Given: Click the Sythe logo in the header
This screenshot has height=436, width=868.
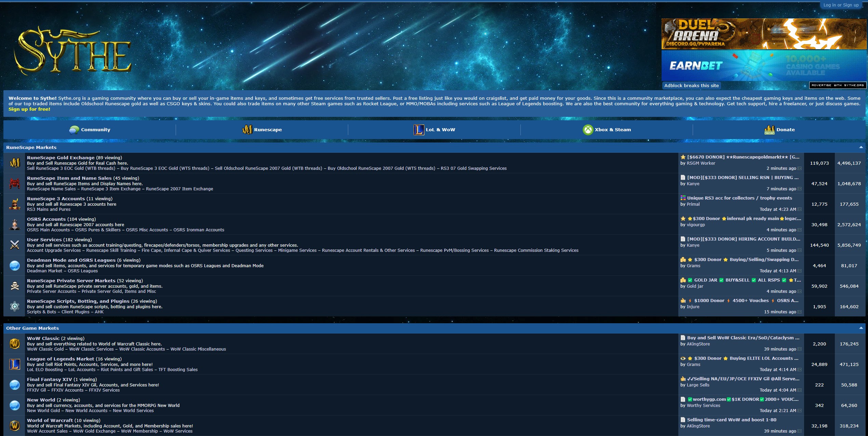Looking at the screenshot, I should [x=72, y=52].
